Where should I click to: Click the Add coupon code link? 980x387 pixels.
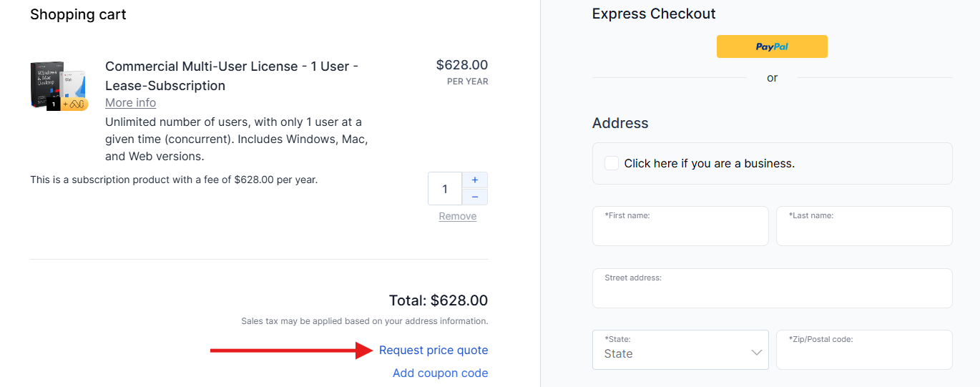[440, 373]
